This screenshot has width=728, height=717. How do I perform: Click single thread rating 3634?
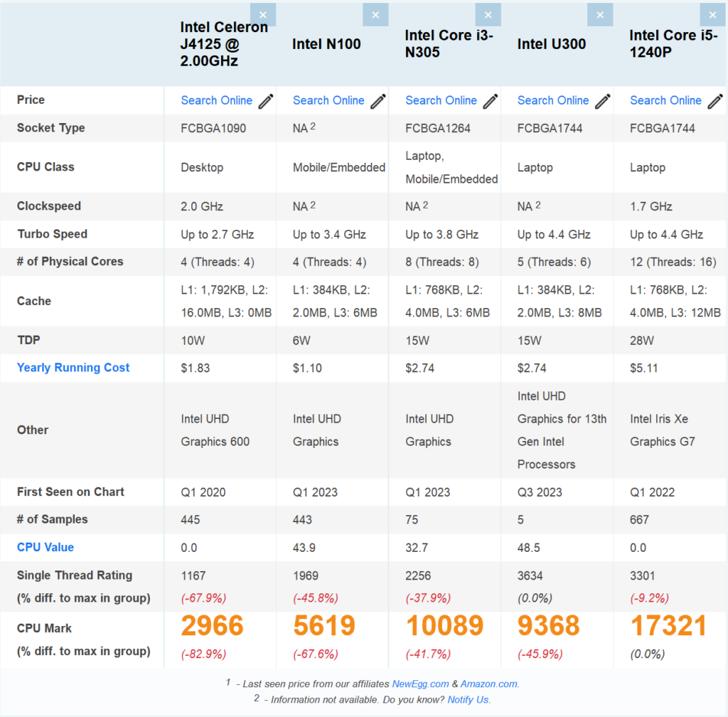[x=530, y=576]
